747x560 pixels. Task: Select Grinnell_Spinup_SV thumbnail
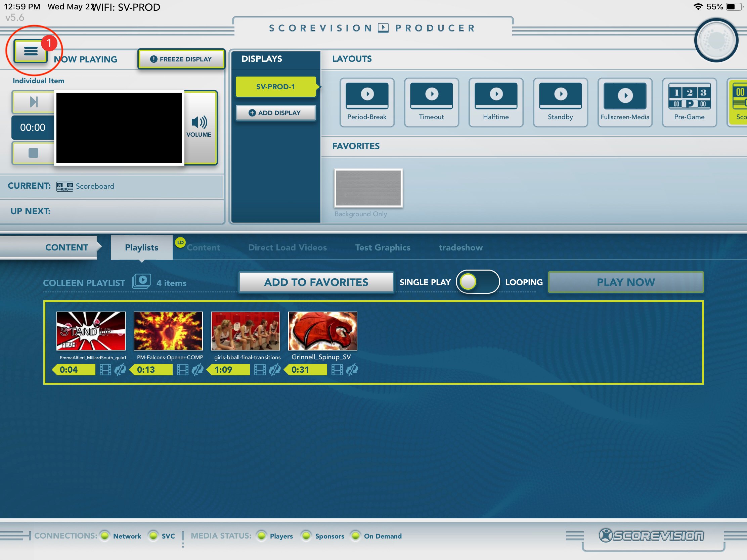pos(322,331)
